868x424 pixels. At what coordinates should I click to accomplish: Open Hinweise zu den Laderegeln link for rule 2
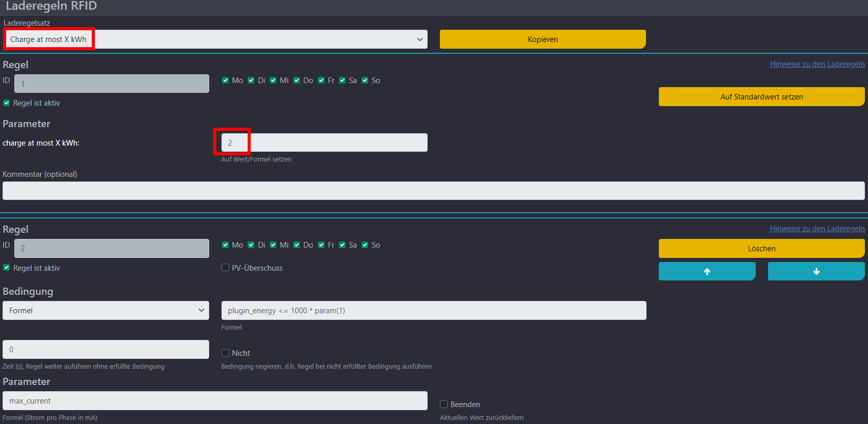pyautogui.click(x=817, y=229)
